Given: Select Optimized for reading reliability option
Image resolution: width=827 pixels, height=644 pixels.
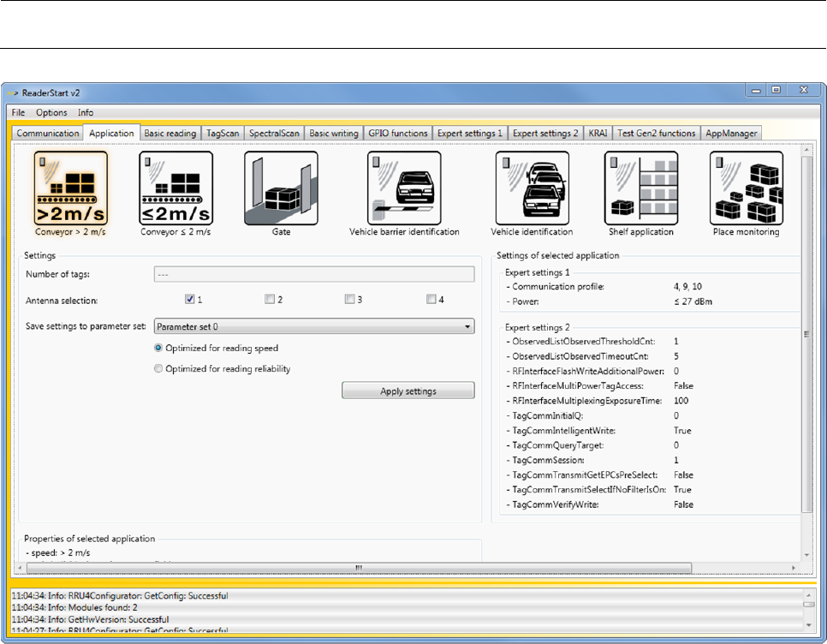Looking at the screenshot, I should (158, 369).
